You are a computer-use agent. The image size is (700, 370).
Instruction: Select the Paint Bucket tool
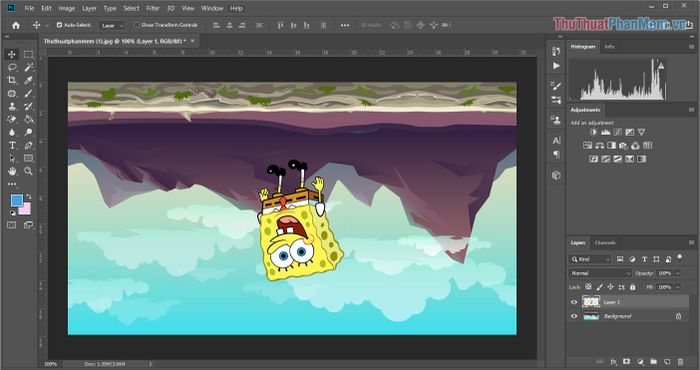coord(29,119)
